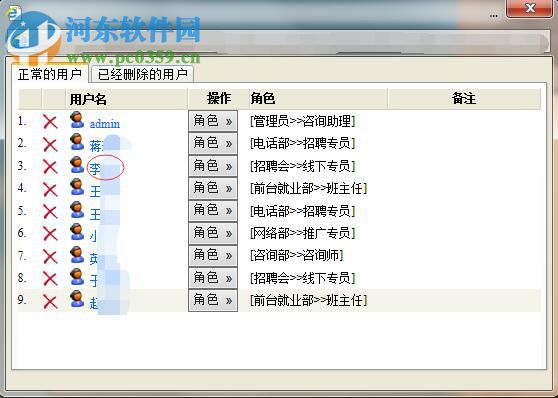Click user avatar icon in row 9
This screenshot has height=398, width=558.
pos(77,299)
